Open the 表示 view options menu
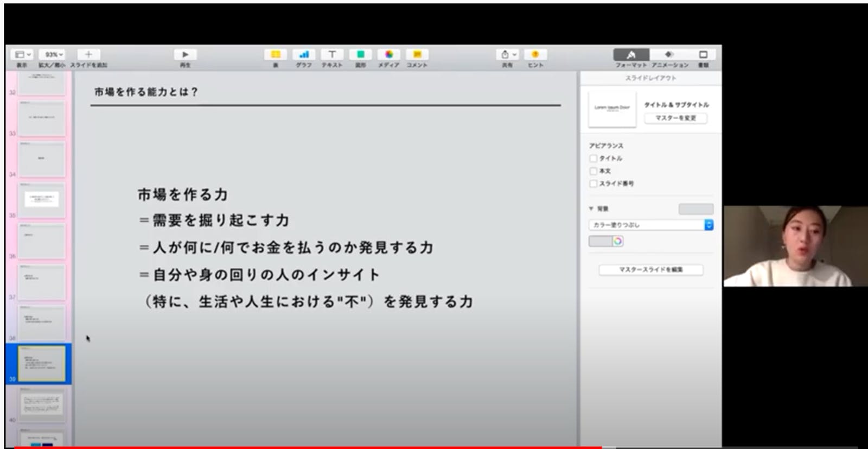This screenshot has height=449, width=868. 22,54
